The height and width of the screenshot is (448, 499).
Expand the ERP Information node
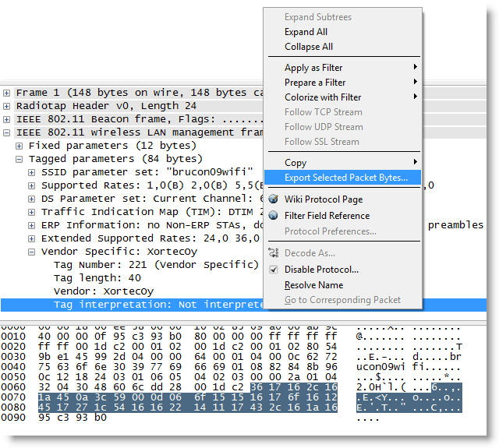31,225
